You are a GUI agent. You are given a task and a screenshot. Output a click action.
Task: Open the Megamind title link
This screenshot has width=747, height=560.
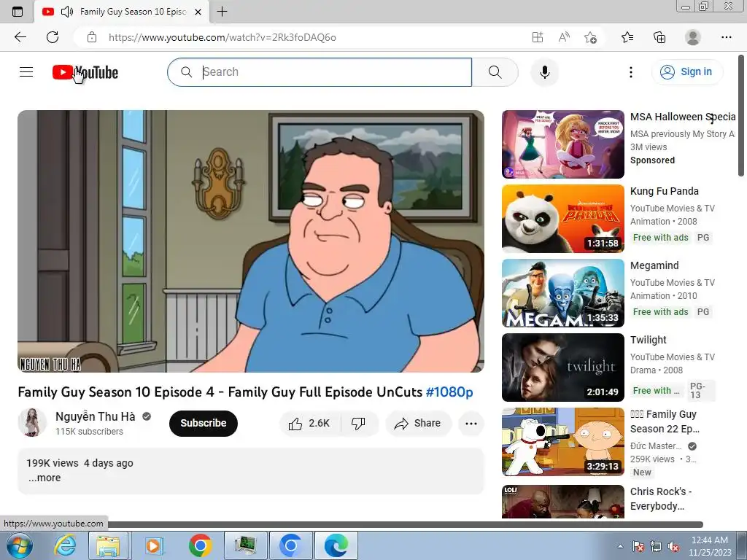pos(654,265)
